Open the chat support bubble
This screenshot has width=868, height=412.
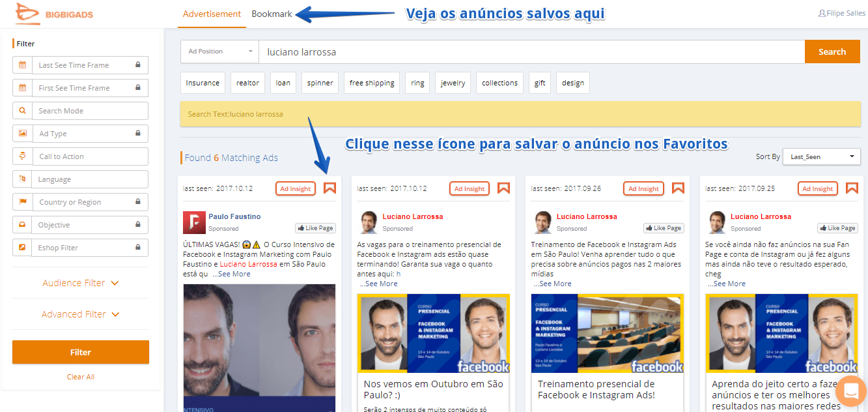[x=851, y=391]
